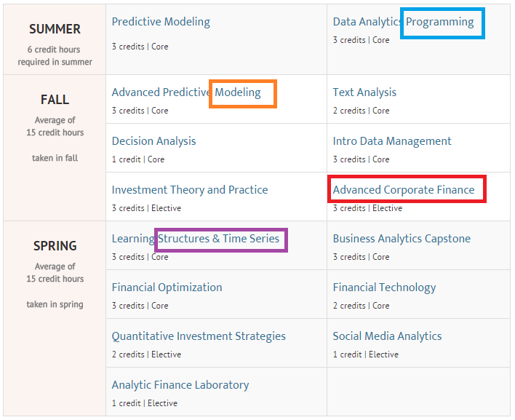Image resolution: width=515 pixels, height=420 pixels.
Task: Click the empty cell beside Analytic Finance Laboratory
Action: tap(418, 392)
